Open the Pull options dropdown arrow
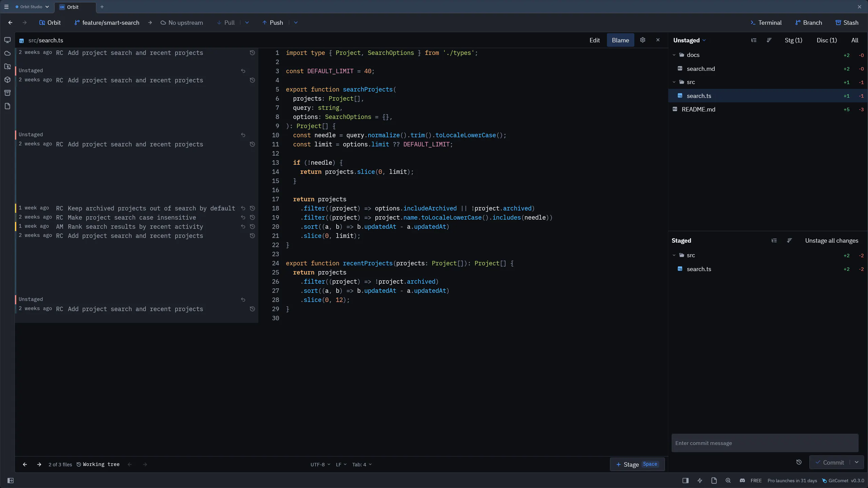868x488 pixels. [x=247, y=23]
